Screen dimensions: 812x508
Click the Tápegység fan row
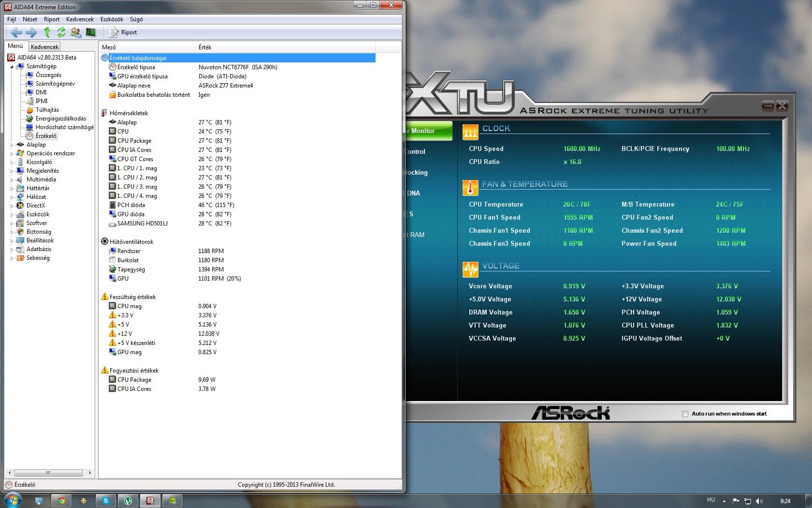click(238, 269)
